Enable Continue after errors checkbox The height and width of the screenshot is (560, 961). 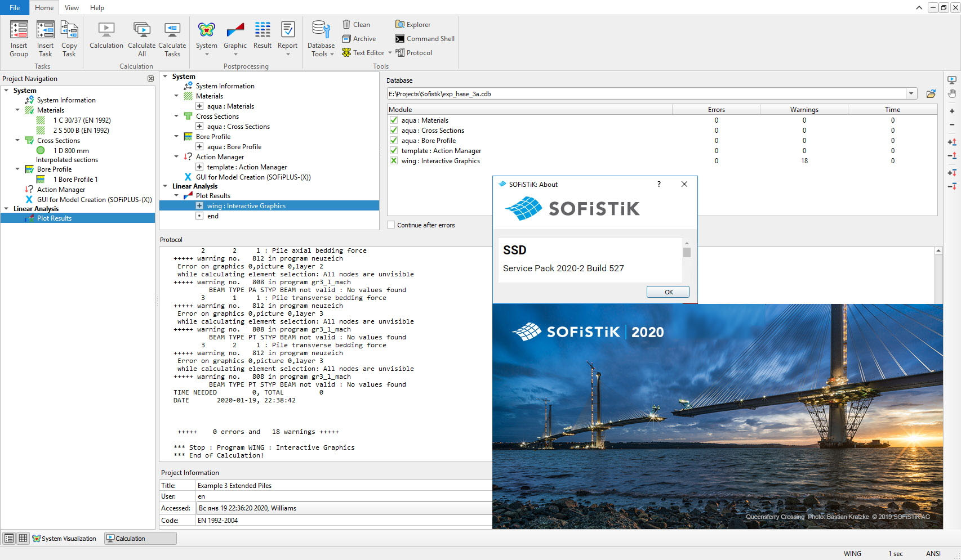[391, 225]
